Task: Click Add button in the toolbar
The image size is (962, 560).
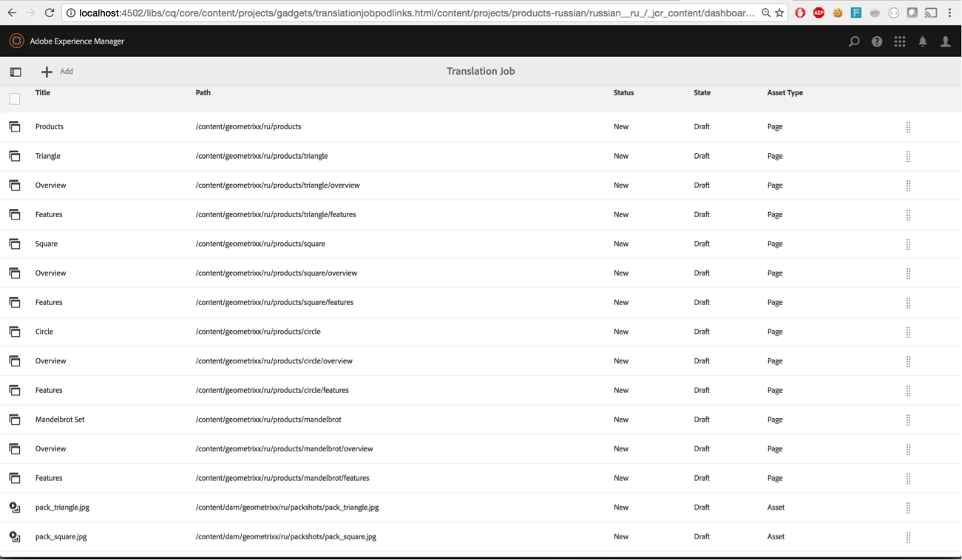Action: (58, 72)
